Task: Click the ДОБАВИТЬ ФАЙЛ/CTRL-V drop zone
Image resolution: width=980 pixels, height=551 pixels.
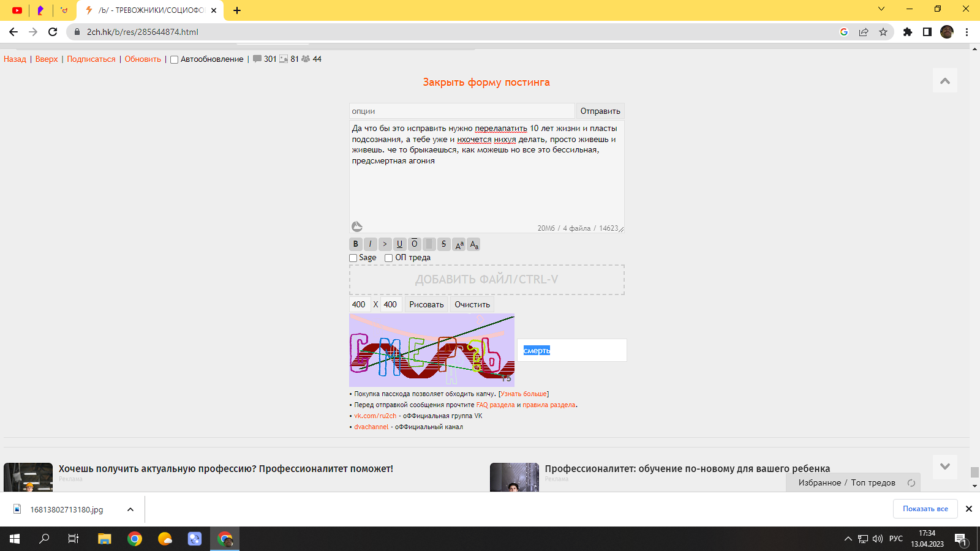Action: [487, 280]
